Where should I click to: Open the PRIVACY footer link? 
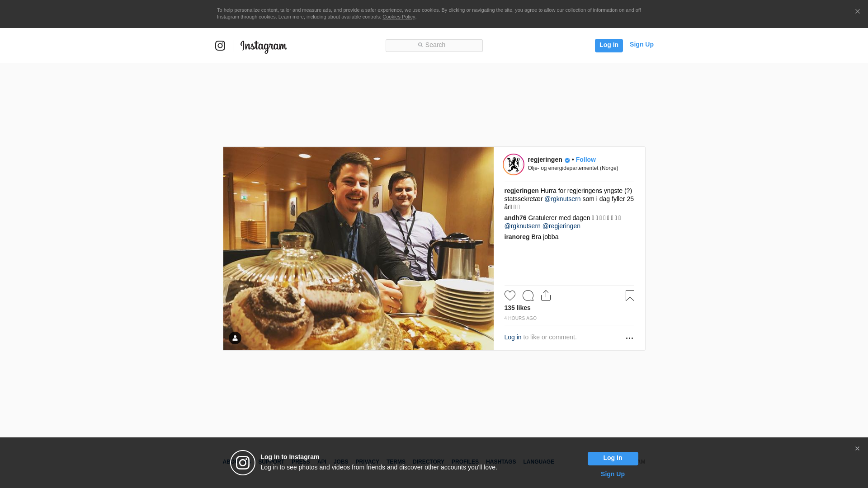coord(367,462)
